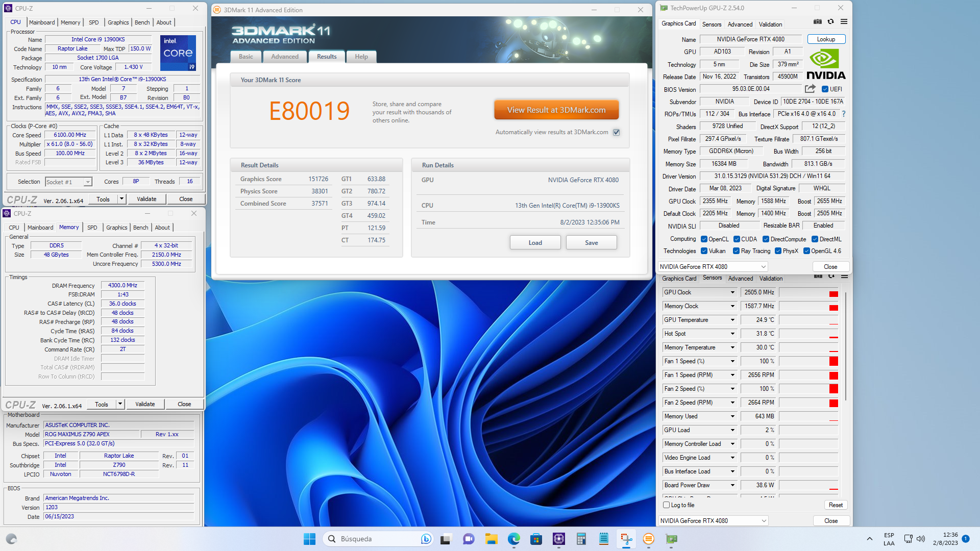
Task: Uncheck automatically view results at 3DMark.com
Action: pyautogui.click(x=616, y=132)
